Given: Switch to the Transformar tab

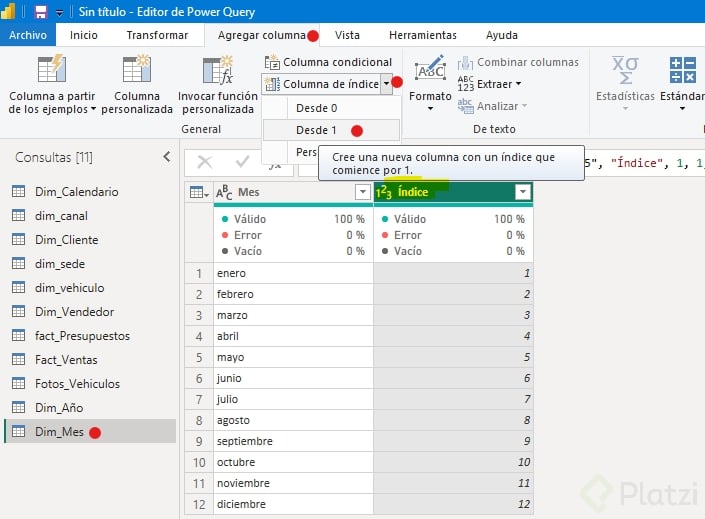Looking at the screenshot, I should (157, 35).
